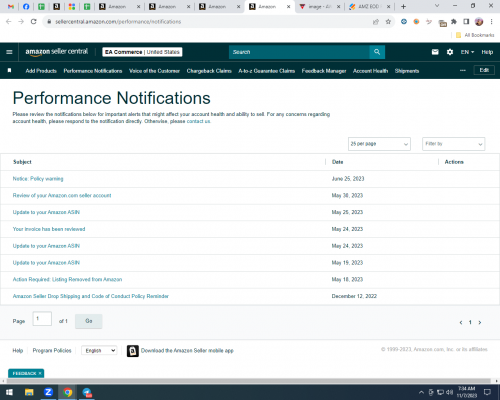Click the bookmark flag icon in navigation bar
The width and height of the screenshot is (500, 400).
point(10,71)
